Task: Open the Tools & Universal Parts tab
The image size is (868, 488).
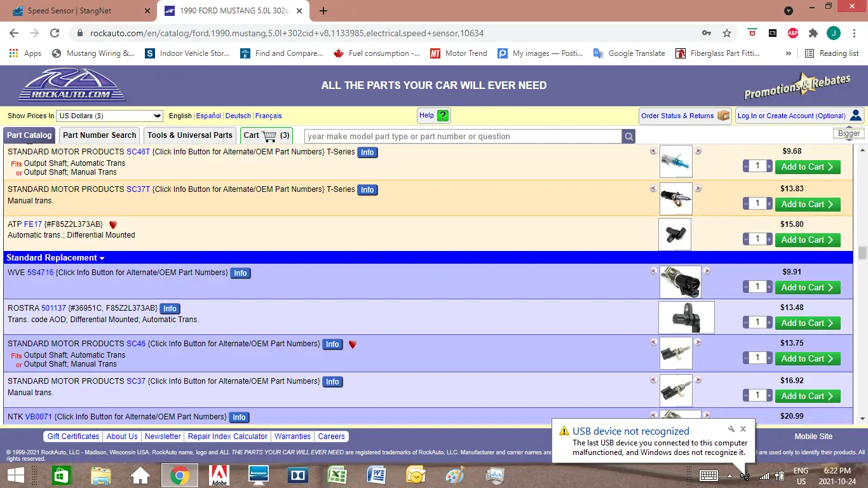Action: click(189, 135)
